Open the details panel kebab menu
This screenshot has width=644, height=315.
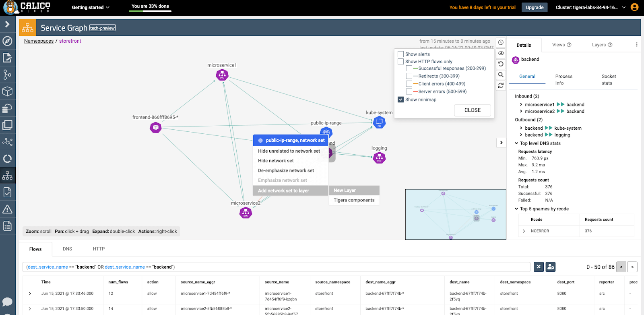coord(636,45)
